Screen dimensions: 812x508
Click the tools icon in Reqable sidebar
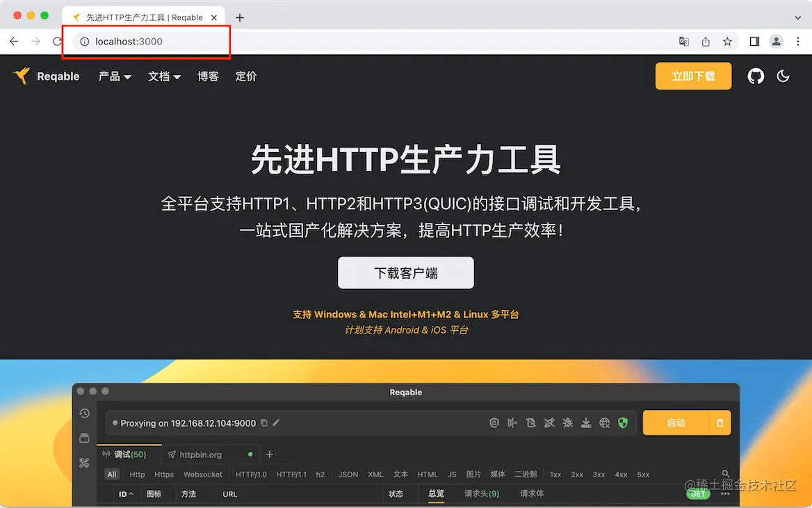click(x=84, y=462)
